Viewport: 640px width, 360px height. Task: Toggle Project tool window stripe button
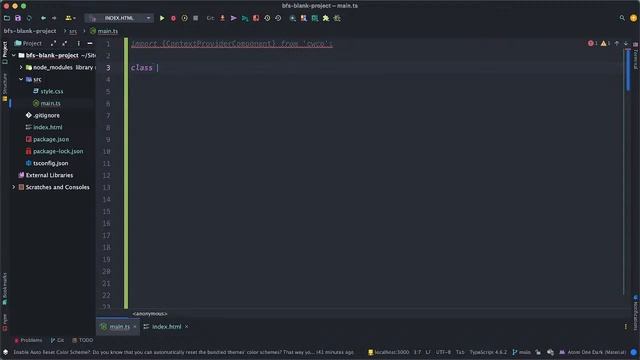click(x=5, y=52)
